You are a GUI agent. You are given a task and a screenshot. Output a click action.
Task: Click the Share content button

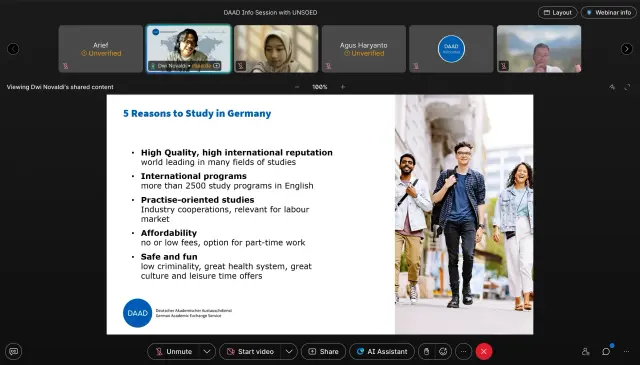(x=324, y=352)
